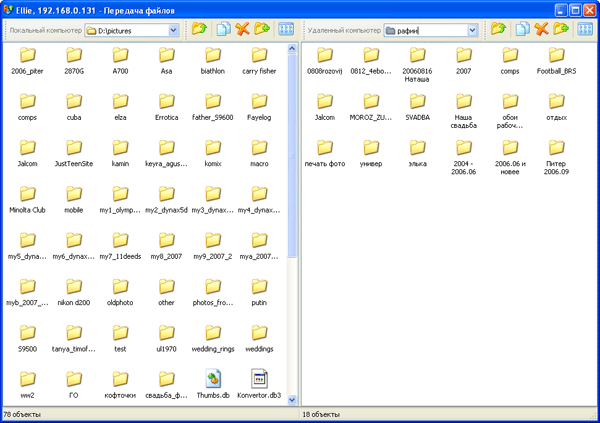
Task: Click into the local D:\pictures path field
Action: click(132, 31)
